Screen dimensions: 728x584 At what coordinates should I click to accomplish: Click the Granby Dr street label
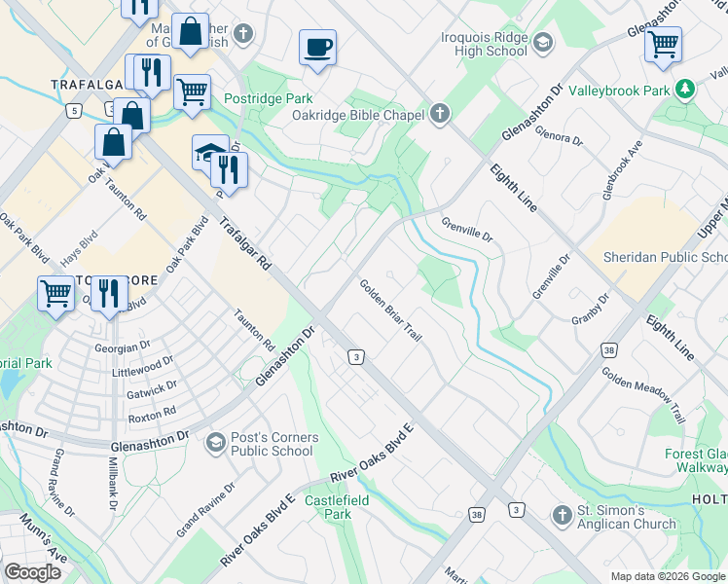tap(590, 310)
